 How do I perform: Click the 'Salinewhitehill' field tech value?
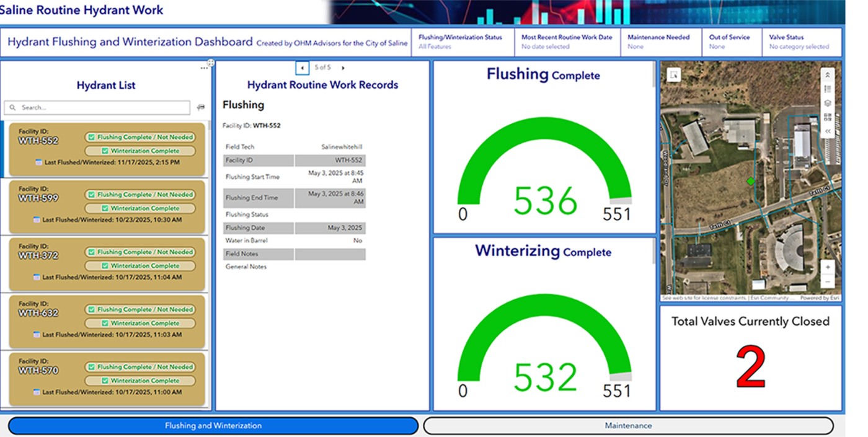[342, 147]
